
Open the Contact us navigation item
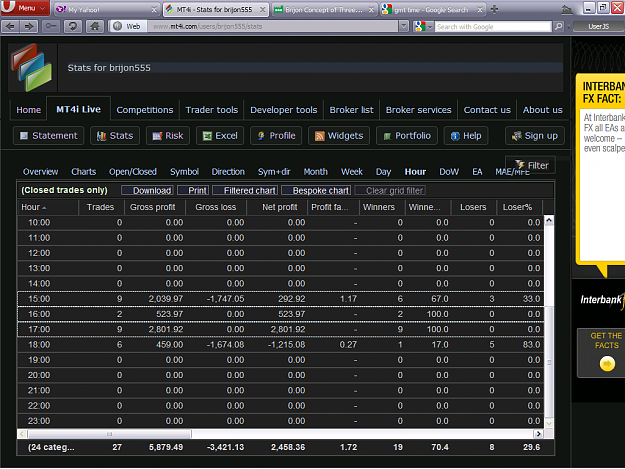pos(487,110)
